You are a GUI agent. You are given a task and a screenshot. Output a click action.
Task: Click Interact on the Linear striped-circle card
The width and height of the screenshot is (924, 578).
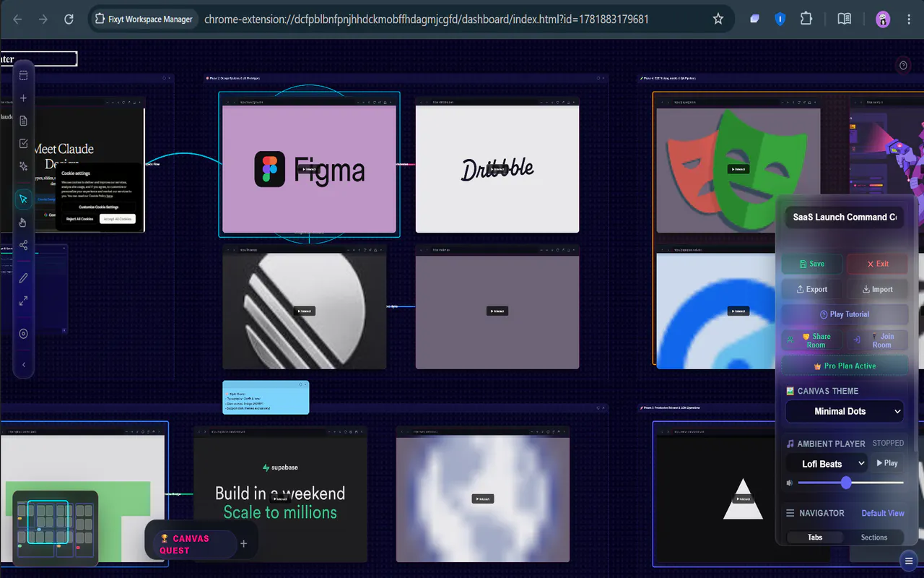click(304, 311)
